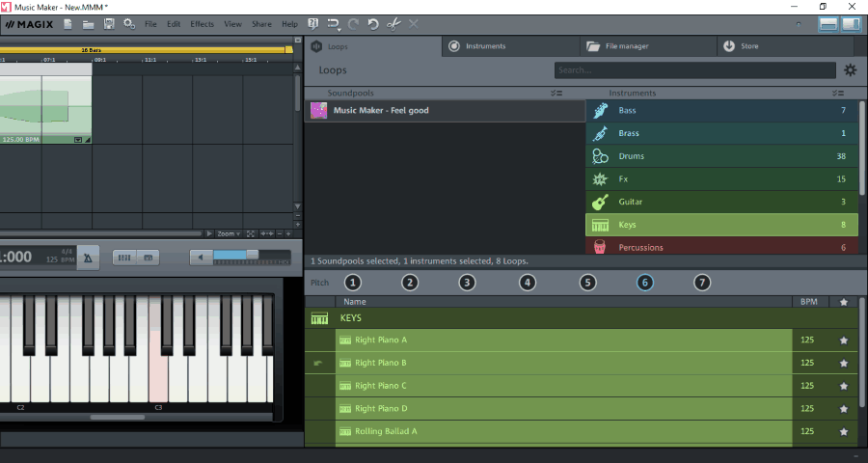Click the piano keyboard horizontal scrollbar
Image resolution: width=868 pixels, height=463 pixels.
click(x=118, y=417)
